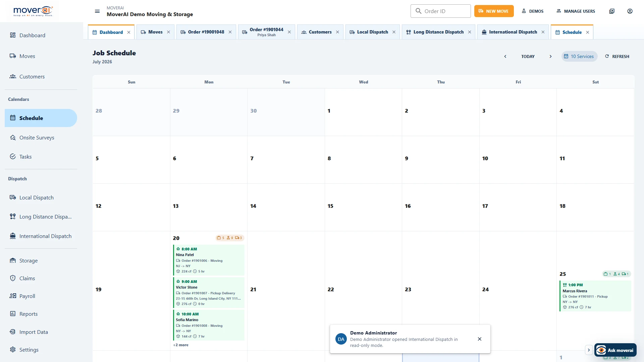
Task: Dismiss the Demo Administrator notification
Action: (480, 339)
